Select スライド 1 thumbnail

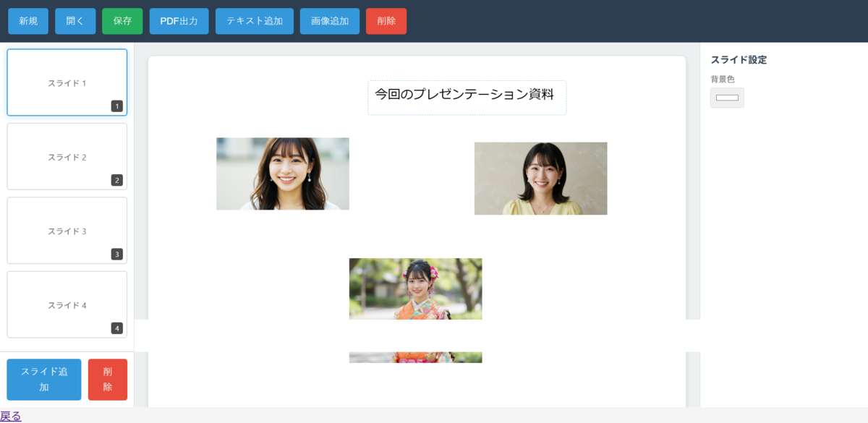pos(67,82)
